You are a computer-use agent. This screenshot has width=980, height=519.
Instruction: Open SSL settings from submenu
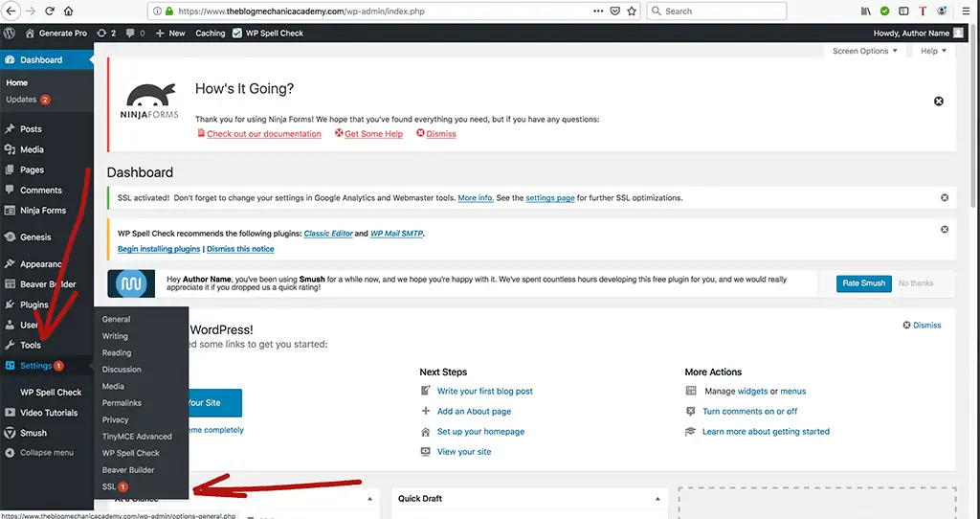(x=109, y=487)
